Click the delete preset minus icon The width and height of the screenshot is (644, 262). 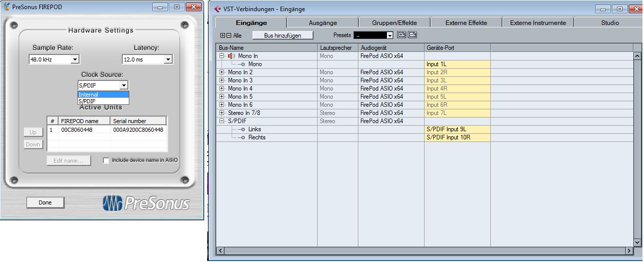[412, 35]
